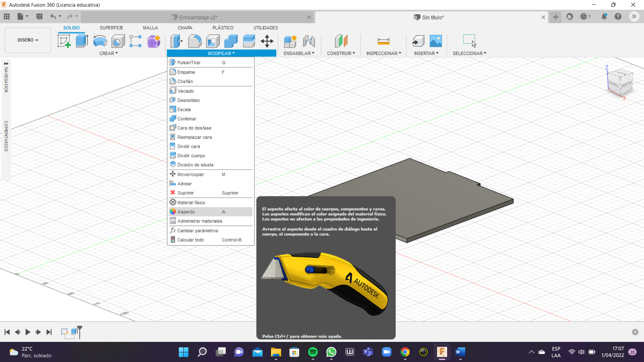Screen dimensions: 644x362
Task: Click the Create Sketch icon in toolbar
Action: pyautogui.click(x=64, y=41)
